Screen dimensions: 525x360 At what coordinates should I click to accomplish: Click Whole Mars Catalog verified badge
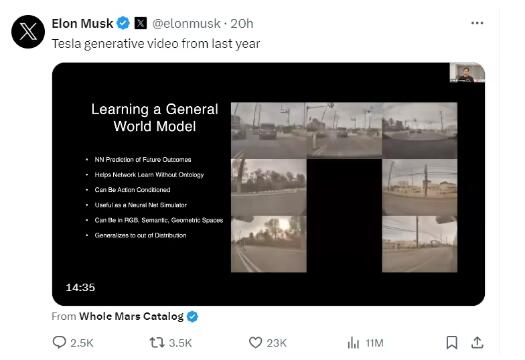(192, 316)
